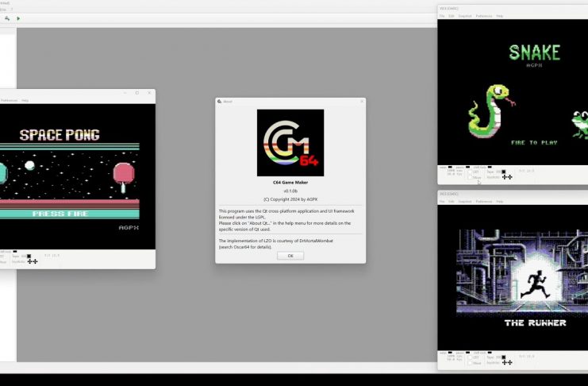Click OK in the About dialog
The height and width of the screenshot is (386, 588).
290,256
